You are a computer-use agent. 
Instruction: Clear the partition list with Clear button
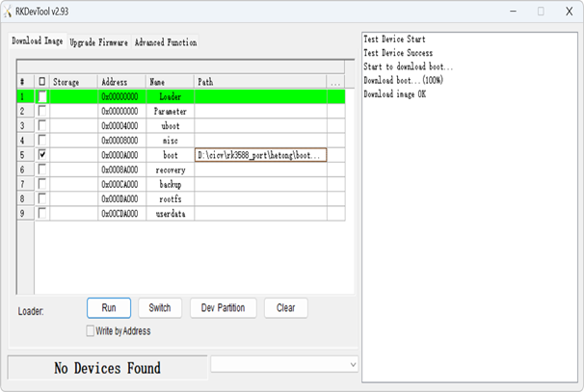coord(285,308)
